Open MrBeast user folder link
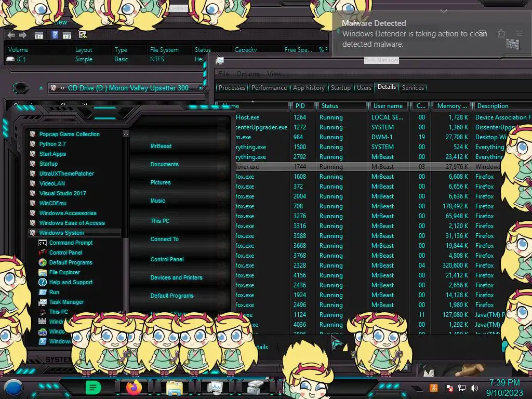This screenshot has width=532, height=399. pyautogui.click(x=161, y=146)
